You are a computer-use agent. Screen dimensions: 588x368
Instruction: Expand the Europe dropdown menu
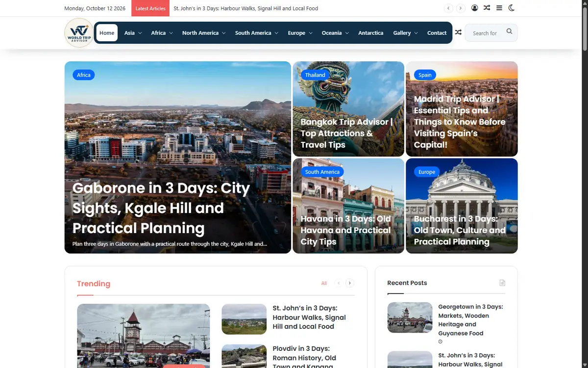click(x=300, y=33)
